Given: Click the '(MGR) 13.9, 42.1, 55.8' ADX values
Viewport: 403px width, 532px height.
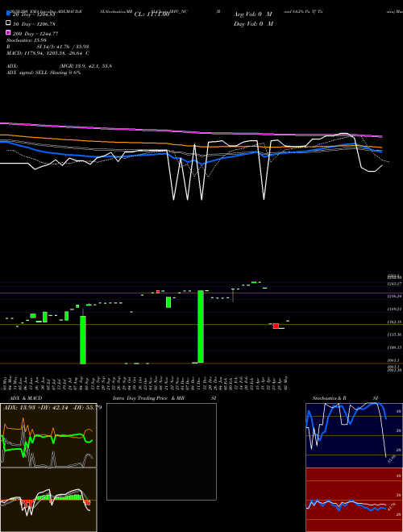Looking at the screenshot, I should (85, 66).
